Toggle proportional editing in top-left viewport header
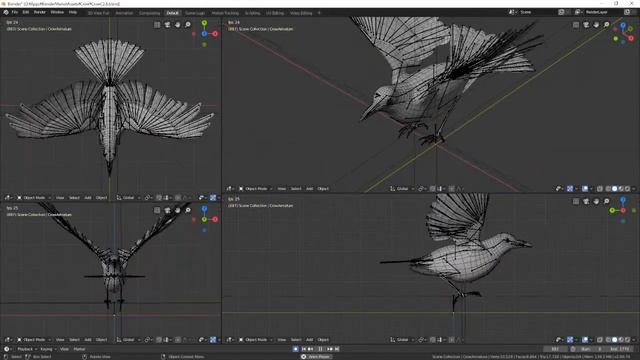Screen dimensions: 640x360 pos(178,198)
